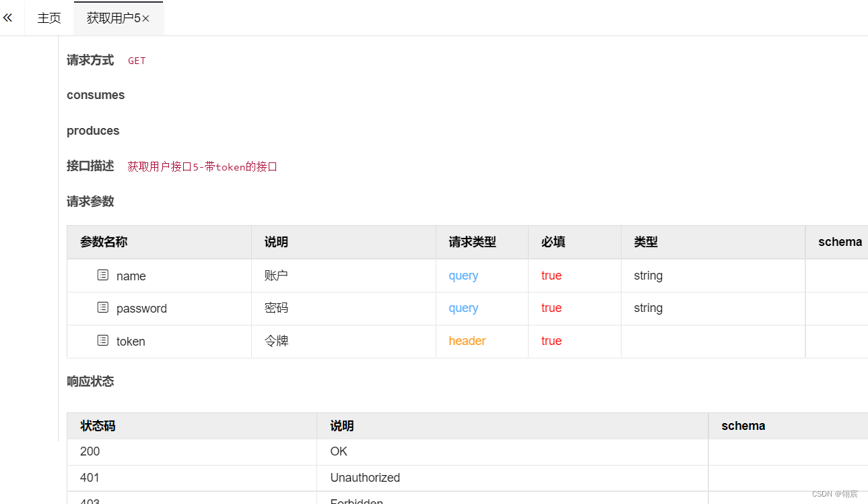The width and height of the screenshot is (868, 504).
Task: Click the 接口描述 label
Action: (x=90, y=166)
